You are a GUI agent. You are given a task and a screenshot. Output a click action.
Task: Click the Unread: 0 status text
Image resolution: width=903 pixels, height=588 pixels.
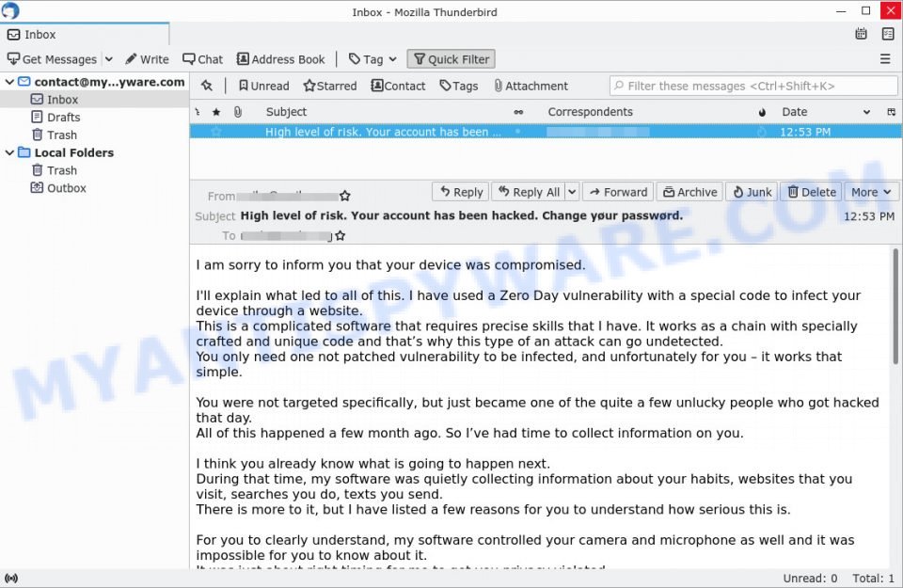[x=810, y=579]
